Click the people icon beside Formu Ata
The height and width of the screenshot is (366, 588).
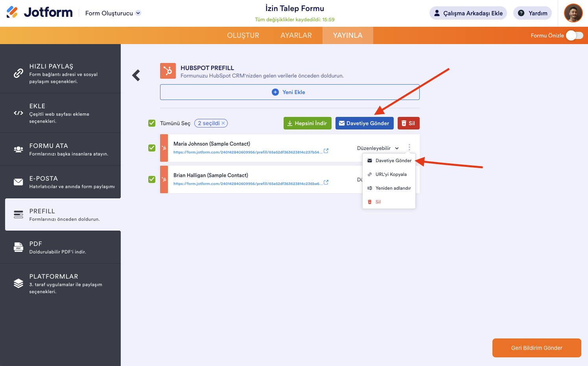pyautogui.click(x=18, y=149)
